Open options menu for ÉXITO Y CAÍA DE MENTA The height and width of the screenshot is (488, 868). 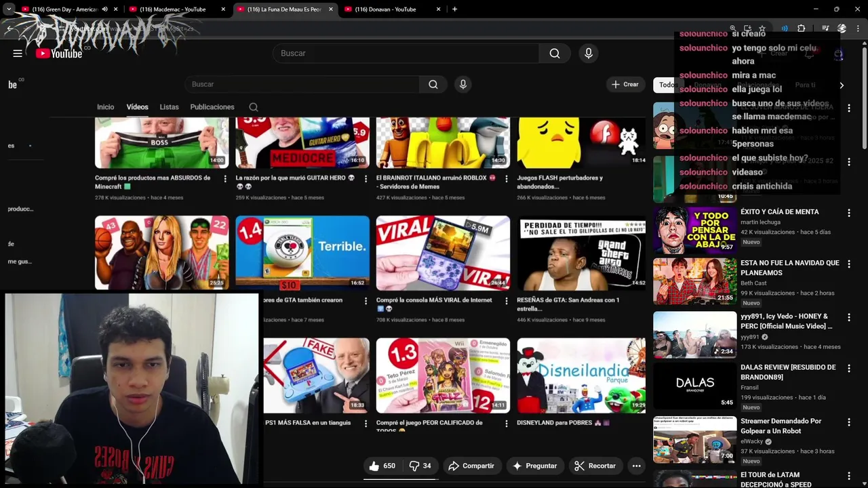(848, 213)
